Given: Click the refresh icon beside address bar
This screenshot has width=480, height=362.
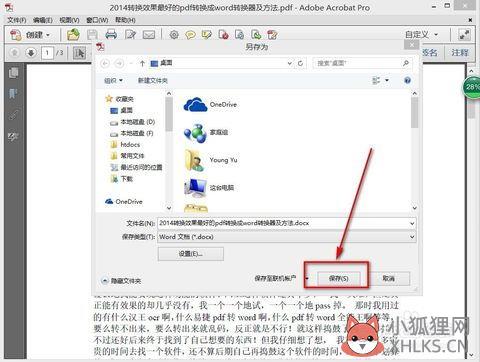Looking at the screenshot, I should pyautogui.click(x=300, y=63).
